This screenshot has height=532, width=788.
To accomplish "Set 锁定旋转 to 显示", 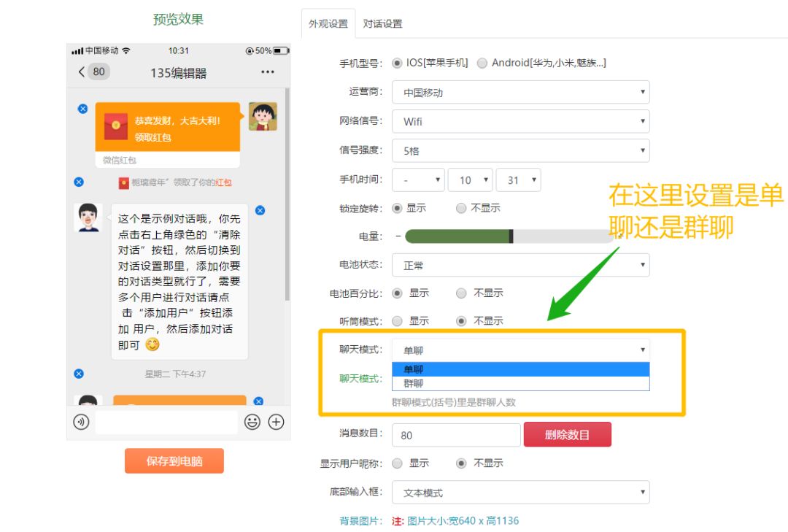I will [x=397, y=208].
